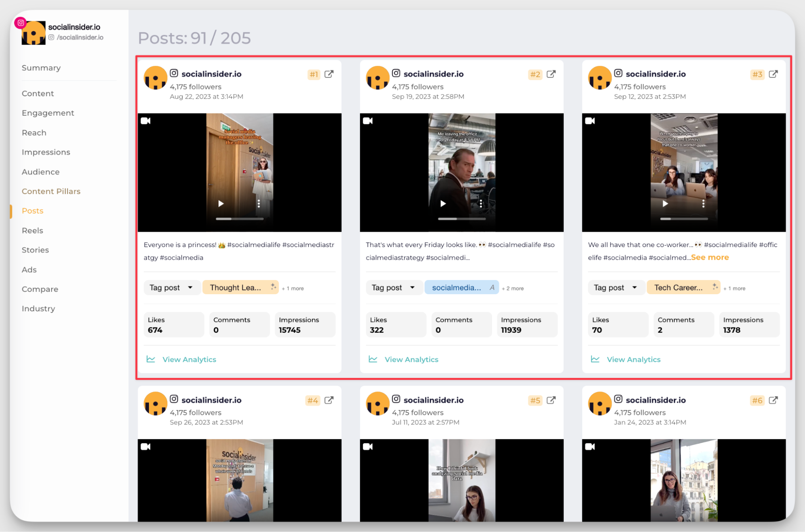Screen dimensions: 805x532
Task: Click the video camera icon on post #5
Action: click(368, 447)
